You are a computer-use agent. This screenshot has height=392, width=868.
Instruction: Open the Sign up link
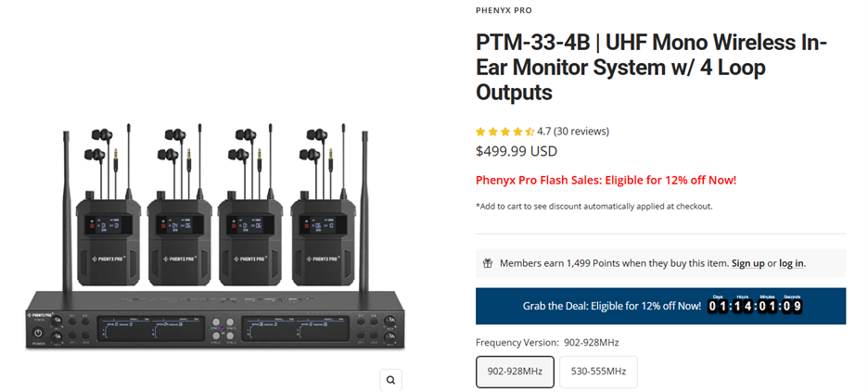tap(747, 263)
